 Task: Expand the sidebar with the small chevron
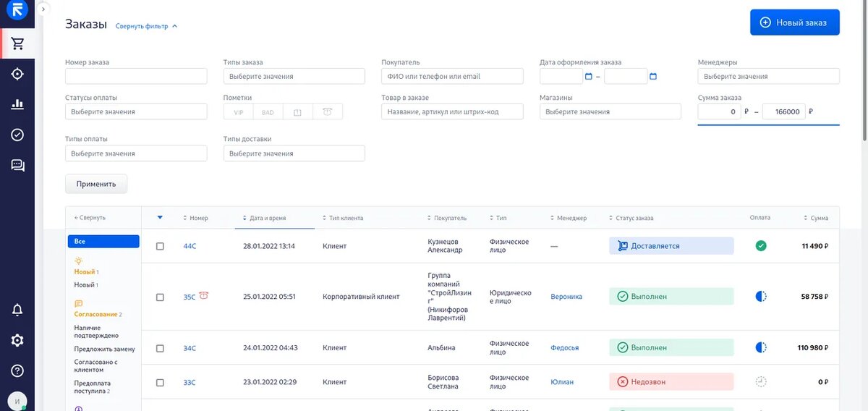[43, 9]
